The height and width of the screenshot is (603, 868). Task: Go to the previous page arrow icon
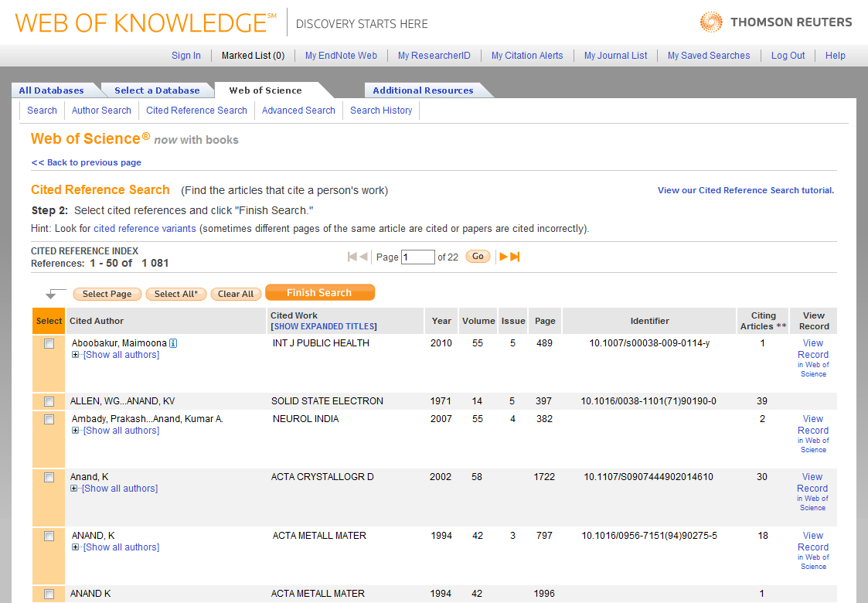pyautogui.click(x=364, y=257)
